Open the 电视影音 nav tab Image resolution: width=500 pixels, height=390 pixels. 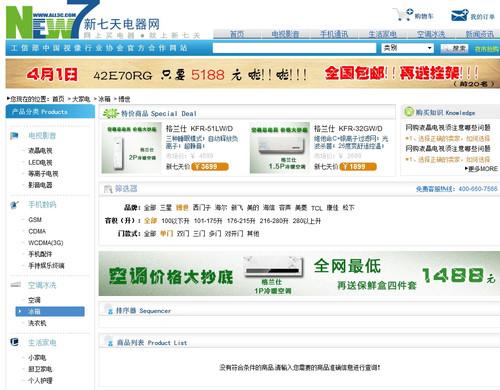coord(285,34)
